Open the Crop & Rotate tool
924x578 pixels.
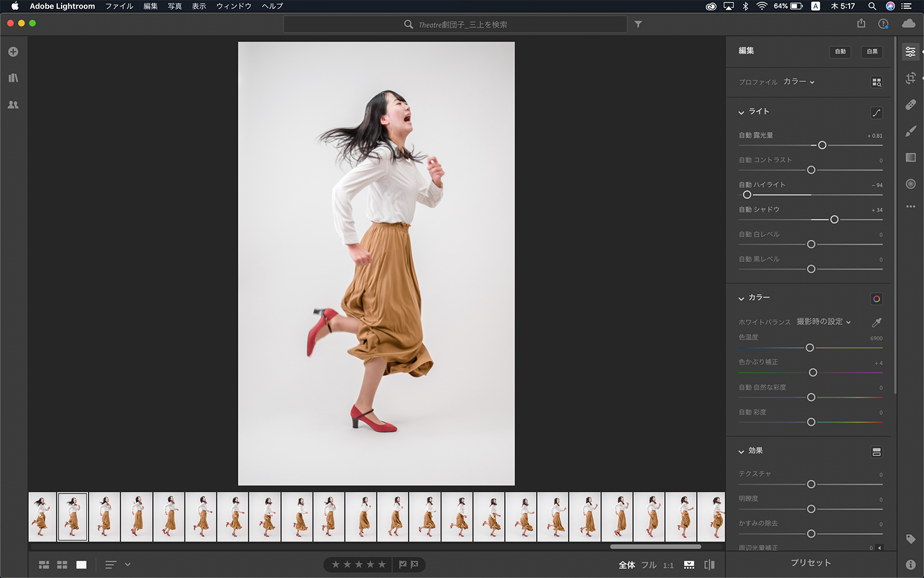pyautogui.click(x=911, y=78)
